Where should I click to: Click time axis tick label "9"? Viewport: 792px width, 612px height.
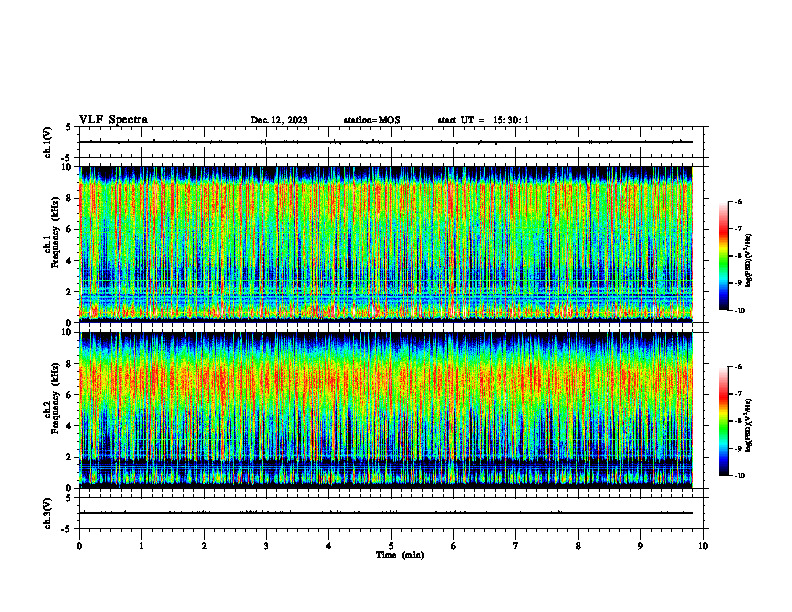coord(640,546)
